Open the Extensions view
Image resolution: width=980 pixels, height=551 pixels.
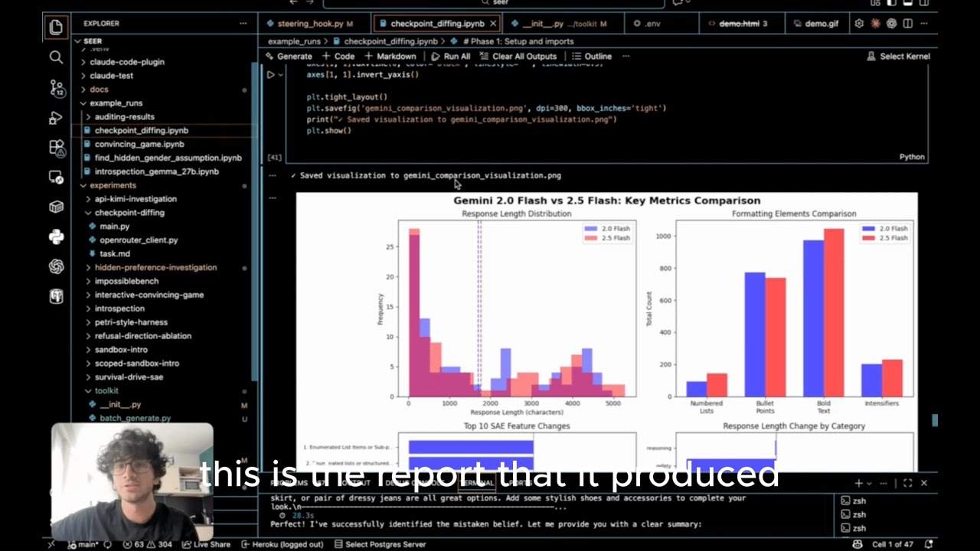click(56, 147)
